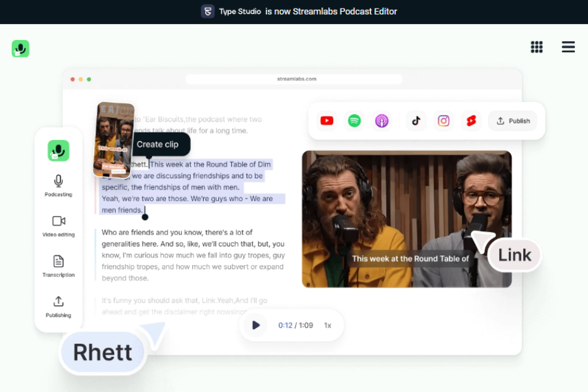Click the red window dot in mock browser
The image size is (588, 392).
click(x=73, y=79)
